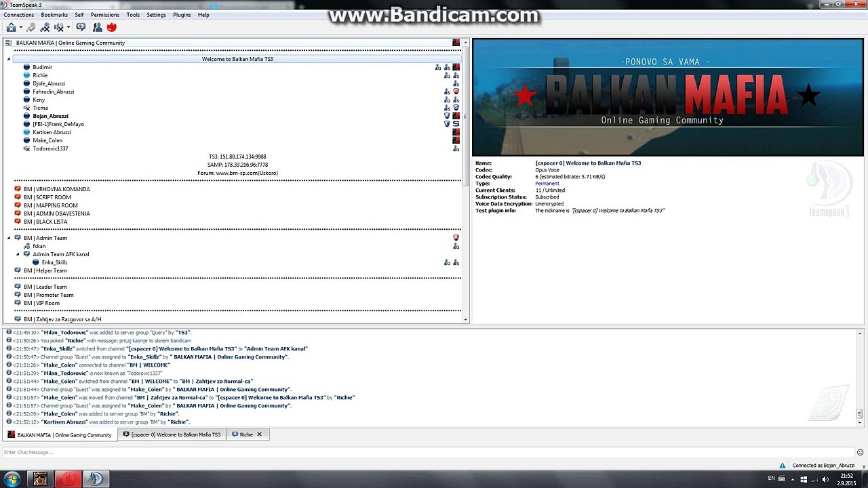Open the Tools menu
The width and height of the screenshot is (868, 488).
[x=133, y=15]
